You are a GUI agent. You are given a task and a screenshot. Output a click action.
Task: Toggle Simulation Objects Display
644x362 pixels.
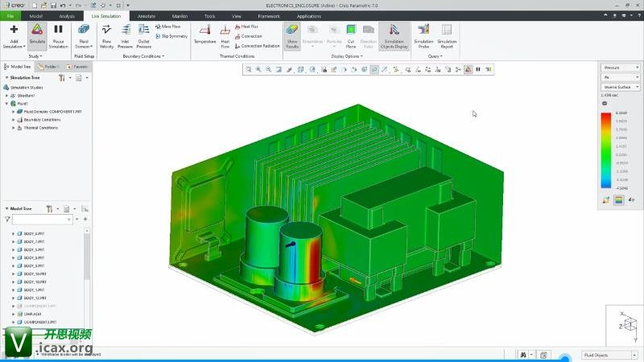coord(394,35)
